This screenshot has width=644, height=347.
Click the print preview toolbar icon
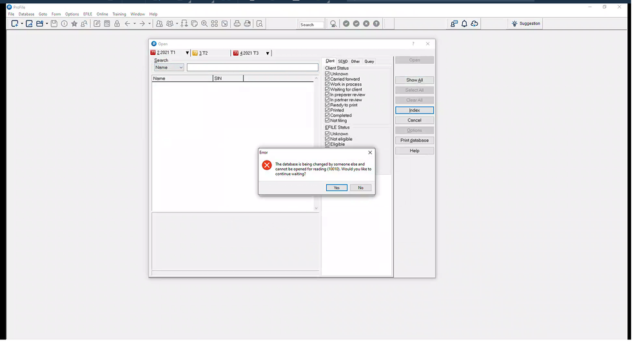coord(260,24)
